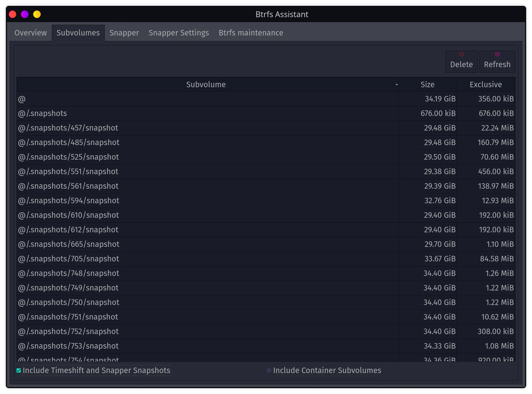Select @/.snapshots/551/snapshot row
Viewport: 532px width, 394px height.
(x=266, y=172)
